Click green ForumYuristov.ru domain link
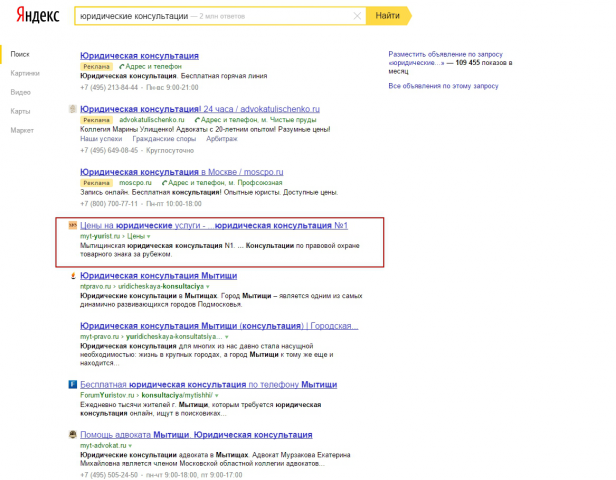The width and height of the screenshot is (616, 480). 107,395
